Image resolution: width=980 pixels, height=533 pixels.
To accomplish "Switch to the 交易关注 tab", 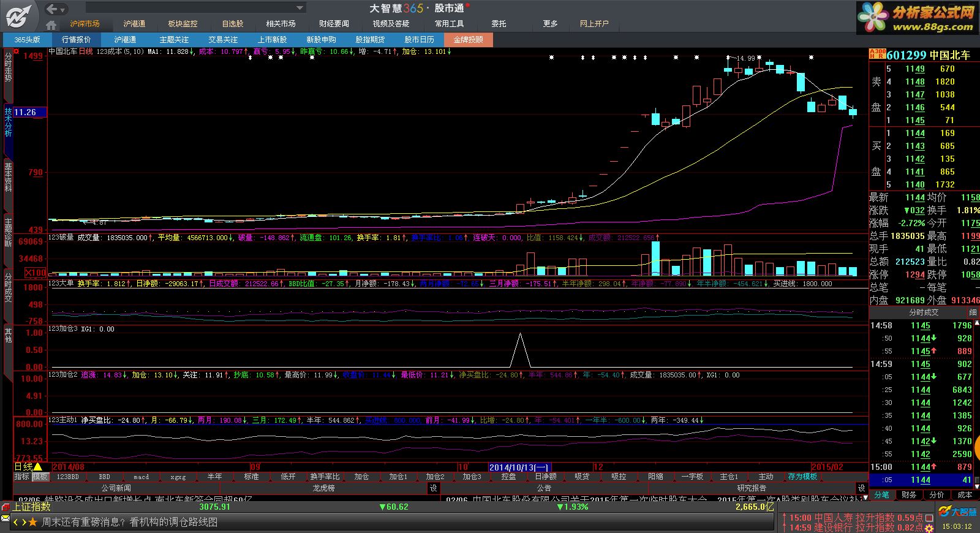I will point(223,40).
